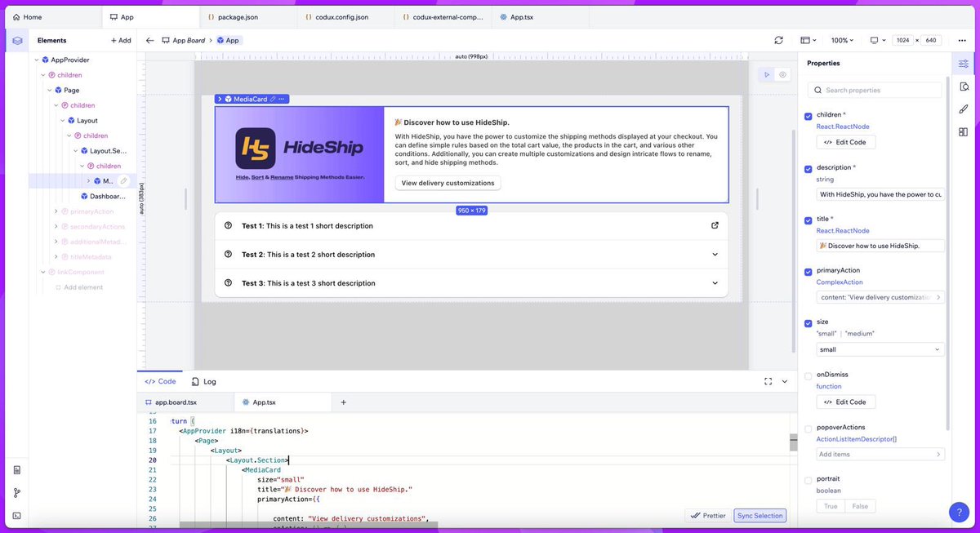Click Edit Code under onDismiss
The image size is (980, 533).
[x=846, y=402]
